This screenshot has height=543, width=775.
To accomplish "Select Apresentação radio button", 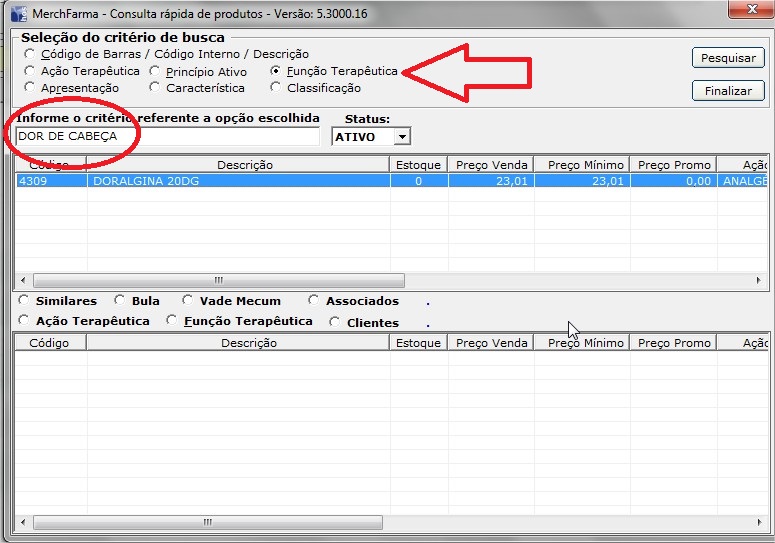I will [30, 89].
